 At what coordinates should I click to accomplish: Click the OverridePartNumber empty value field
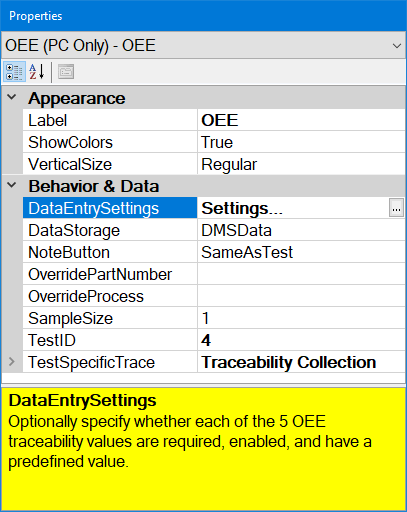(301, 274)
